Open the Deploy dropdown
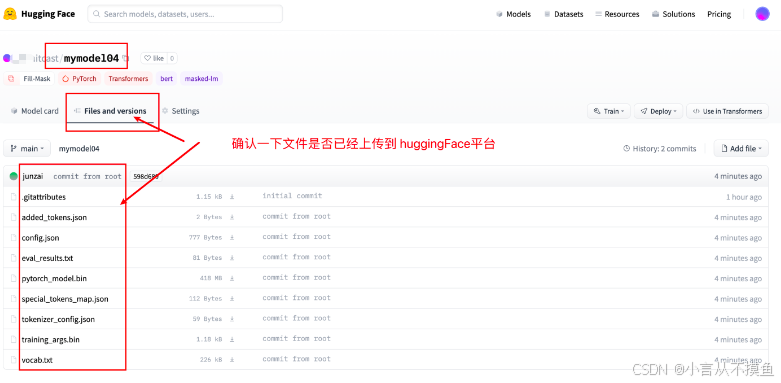The height and width of the screenshot is (383, 781). coord(658,111)
